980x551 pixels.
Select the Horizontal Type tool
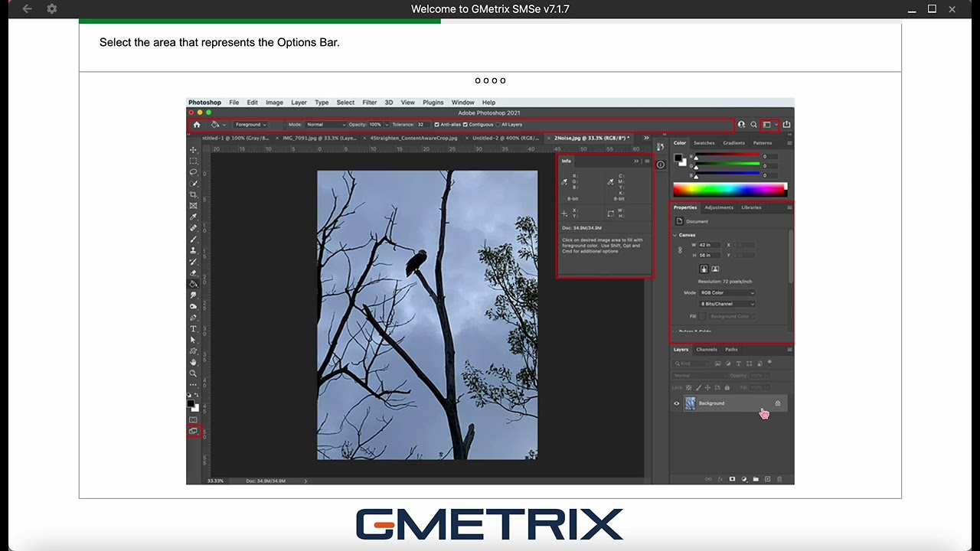tap(193, 328)
